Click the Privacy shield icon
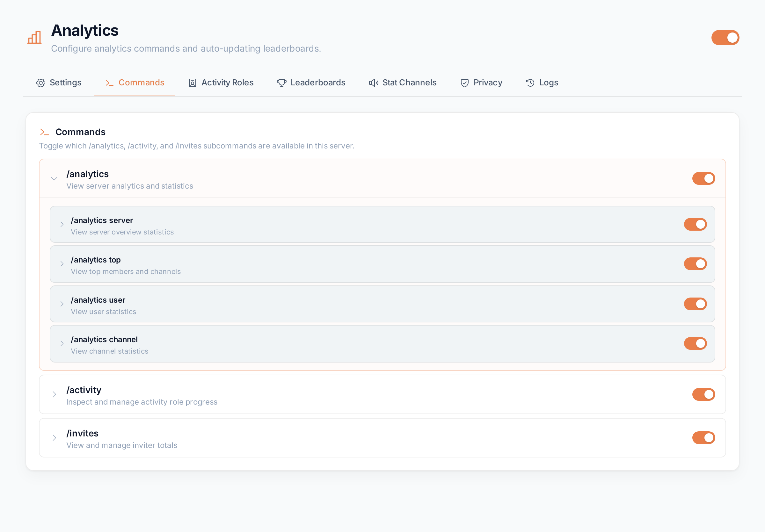Screen dimensions: 765x532 (x=464, y=83)
